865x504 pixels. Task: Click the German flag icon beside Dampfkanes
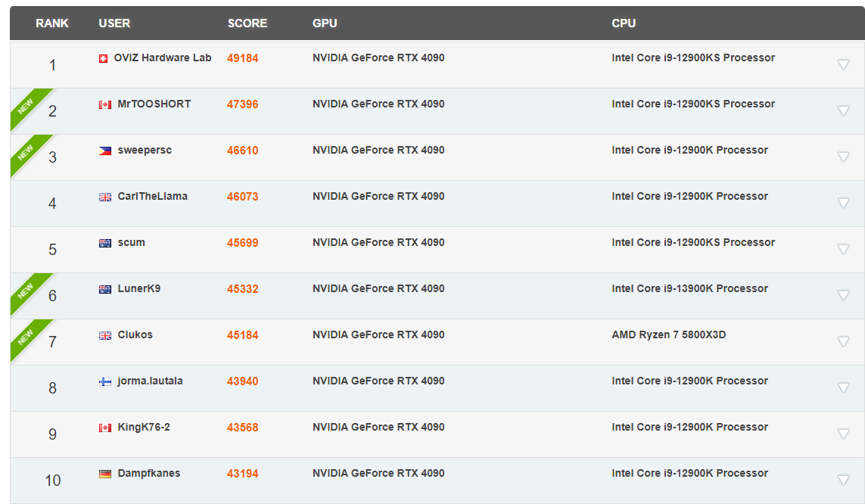tap(105, 474)
